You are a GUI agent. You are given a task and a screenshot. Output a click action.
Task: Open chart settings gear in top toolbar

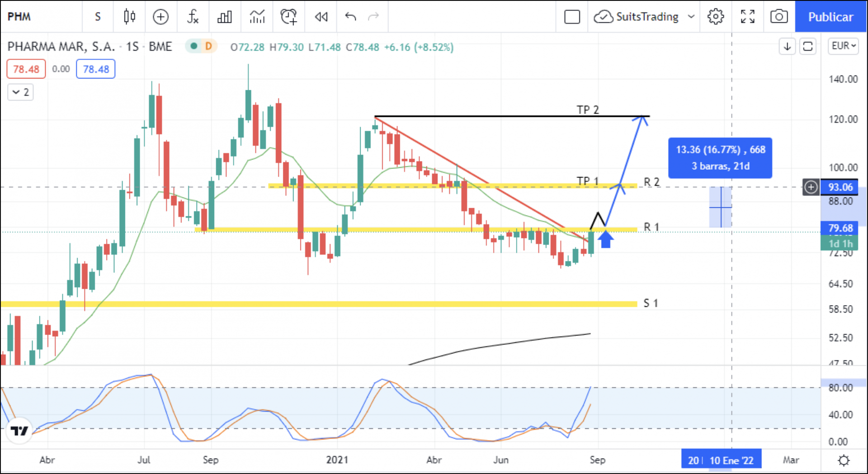[715, 17]
